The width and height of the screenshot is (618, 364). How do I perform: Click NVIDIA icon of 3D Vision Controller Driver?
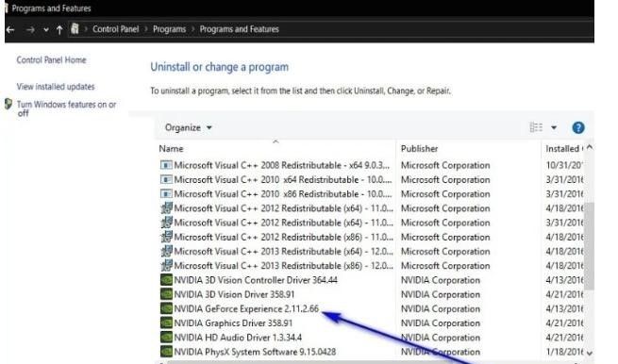[x=166, y=280]
